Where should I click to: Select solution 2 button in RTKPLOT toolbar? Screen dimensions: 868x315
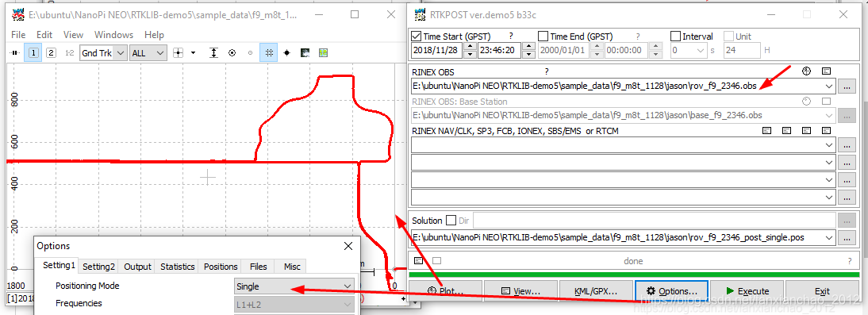coord(51,53)
